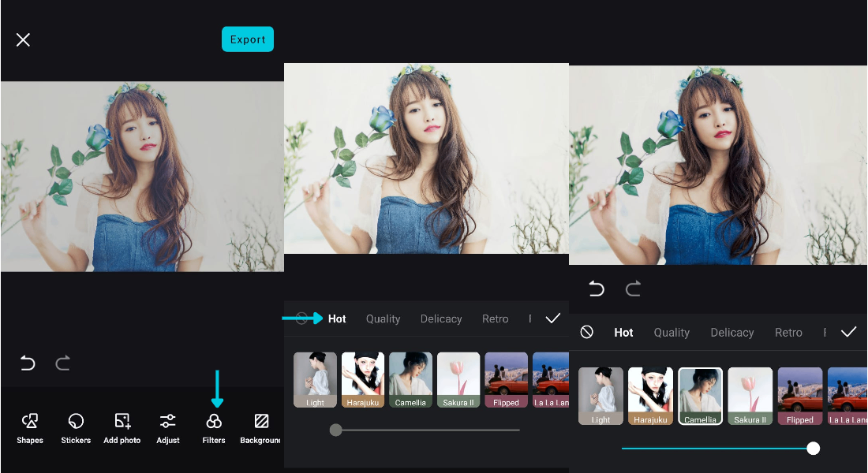Choose Sakura II filter in middle screen
This screenshot has width=868, height=473.
458,380
